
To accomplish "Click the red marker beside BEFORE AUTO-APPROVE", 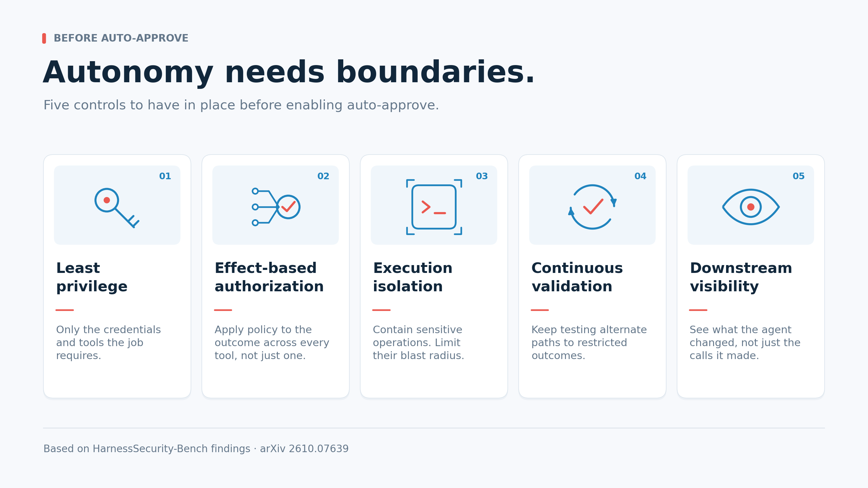I will click(x=44, y=38).
